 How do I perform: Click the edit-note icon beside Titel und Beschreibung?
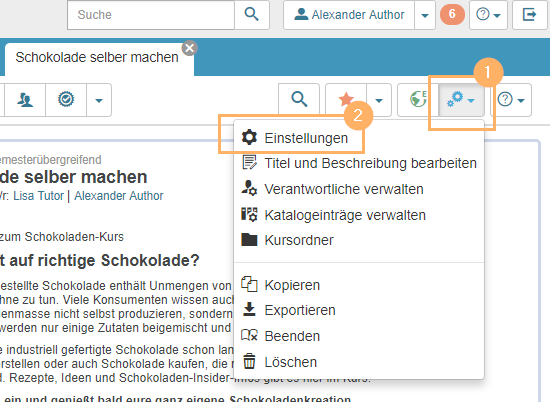tap(249, 162)
